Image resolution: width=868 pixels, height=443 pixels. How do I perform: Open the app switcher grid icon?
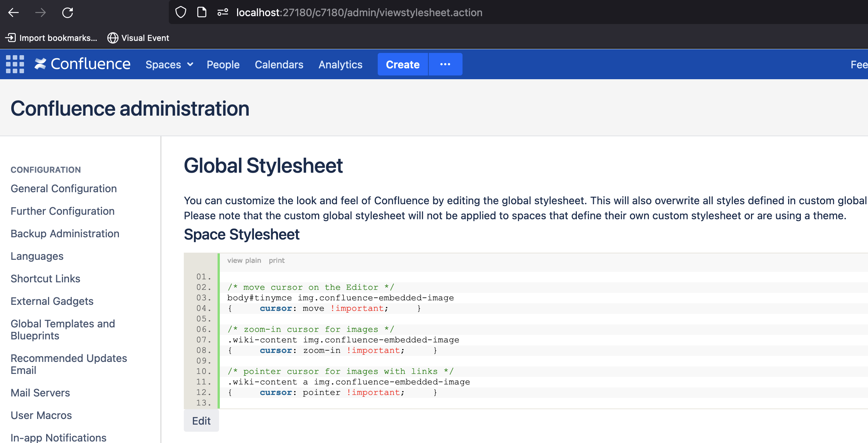15,64
